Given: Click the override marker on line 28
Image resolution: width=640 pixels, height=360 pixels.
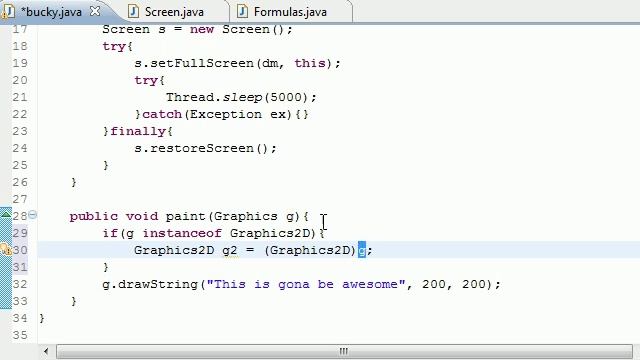Looking at the screenshot, I should [x=6, y=213].
